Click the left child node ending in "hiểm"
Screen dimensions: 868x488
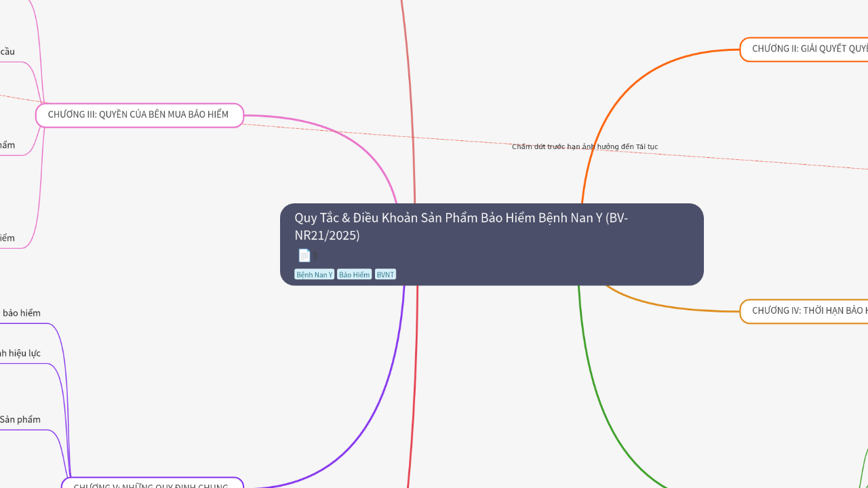(7, 238)
